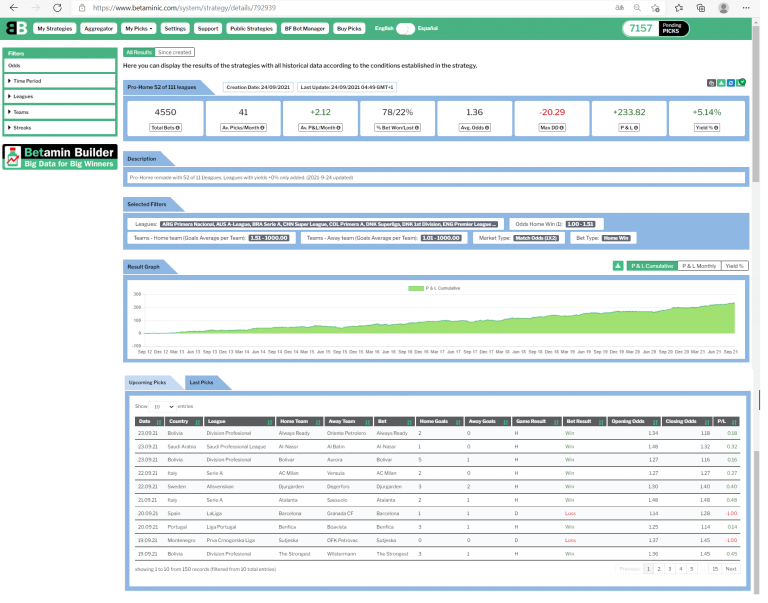Click the Betaminic BB logo icon

click(x=16, y=28)
